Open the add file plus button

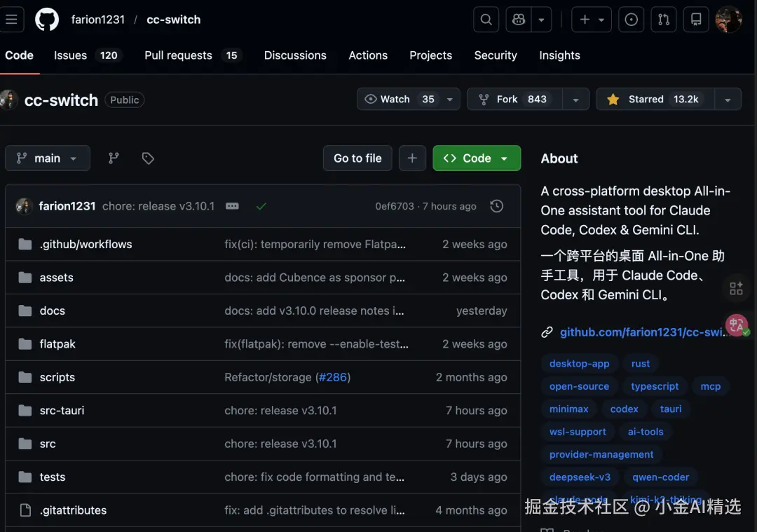[x=412, y=158]
